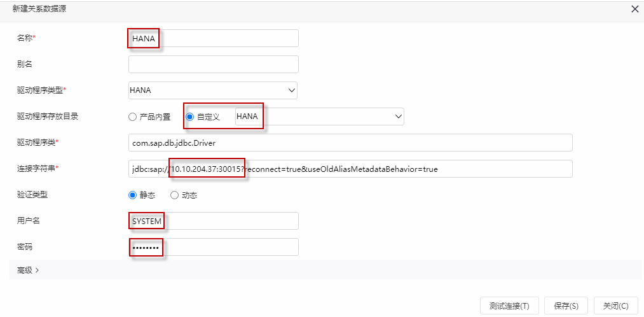Select the 静态 verification type radio
Viewport: 644px width, 317px height.
click(132, 195)
